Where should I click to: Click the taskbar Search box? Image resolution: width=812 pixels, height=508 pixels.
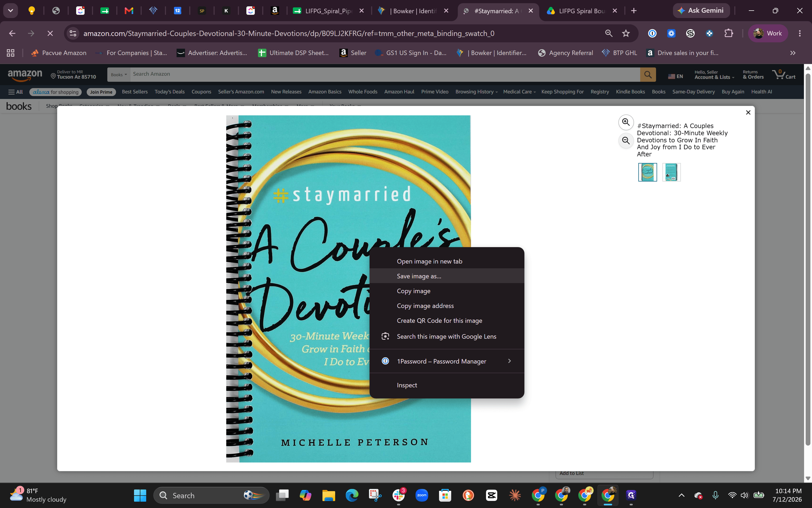(211, 495)
